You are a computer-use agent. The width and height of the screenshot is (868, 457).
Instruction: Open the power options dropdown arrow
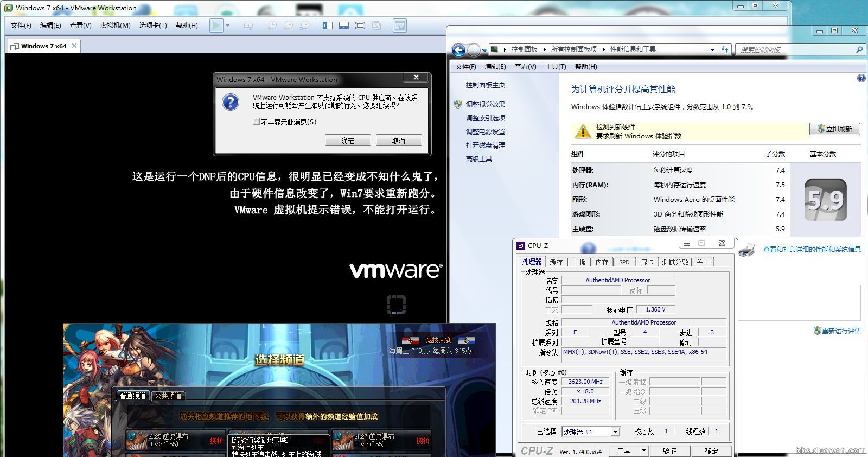click(228, 26)
